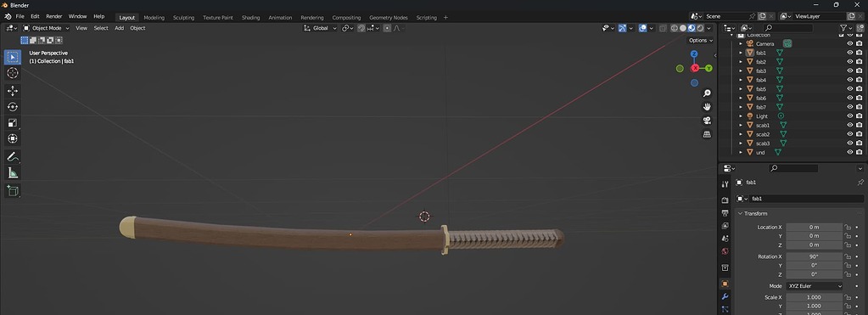Image resolution: width=868 pixels, height=315 pixels.
Task: Click the Y axis on navigation gizmo
Action: point(708,68)
